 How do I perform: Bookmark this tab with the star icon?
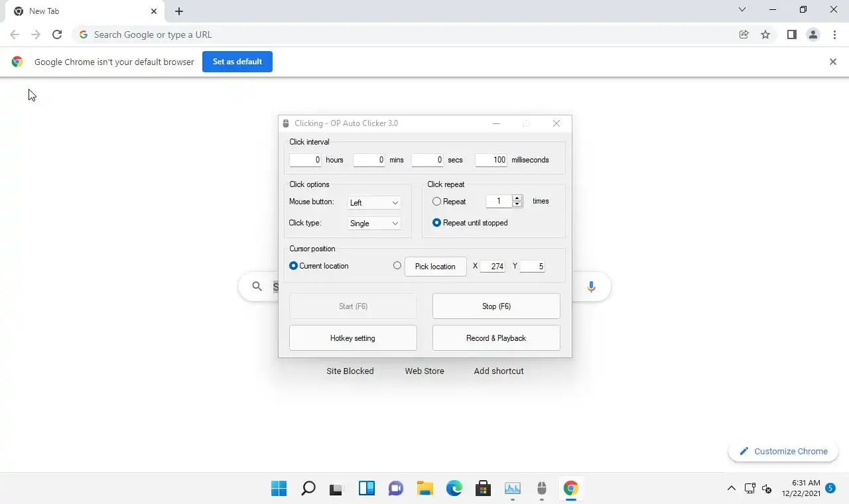pyautogui.click(x=765, y=34)
